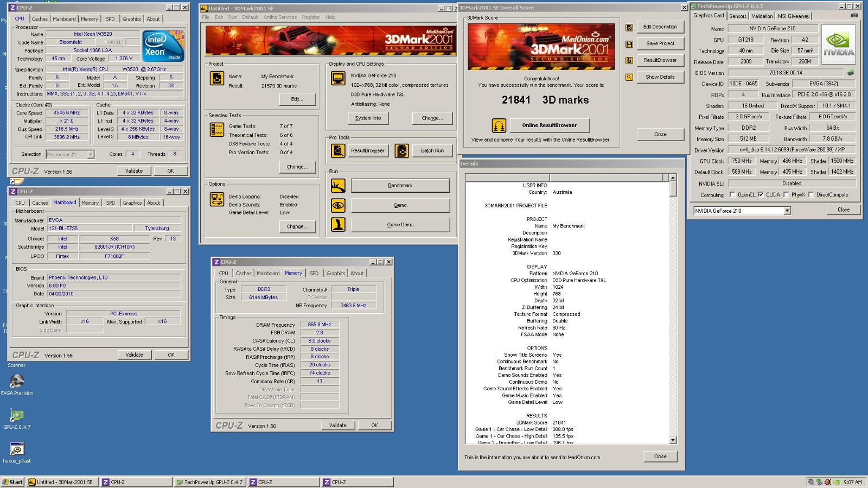
Task: Click the Show Details magnifier icon
Action: [x=629, y=77]
